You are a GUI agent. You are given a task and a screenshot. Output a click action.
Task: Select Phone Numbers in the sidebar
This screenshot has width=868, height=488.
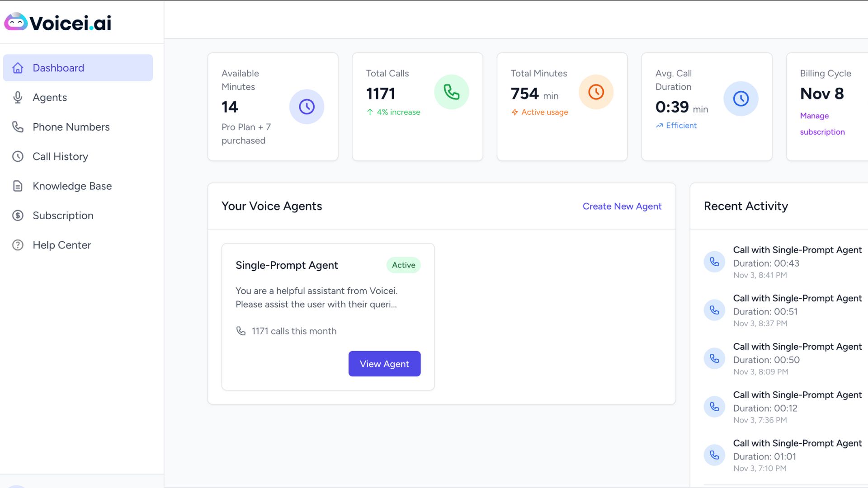click(71, 127)
